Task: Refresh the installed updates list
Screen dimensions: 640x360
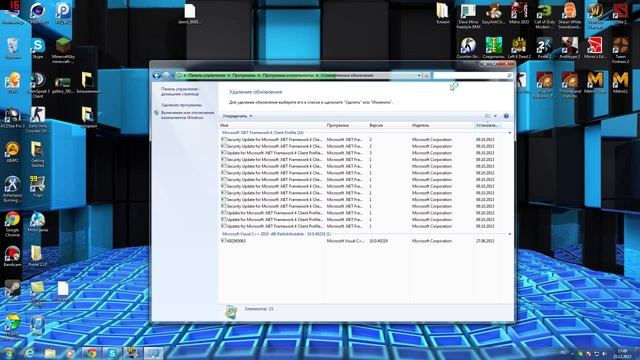Action: pyautogui.click(x=426, y=76)
